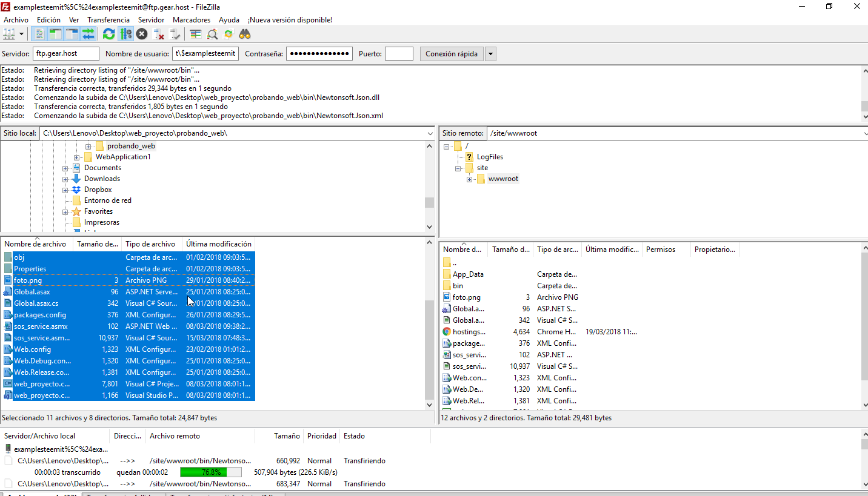The width and height of the screenshot is (868, 496).
Task: Sort local files by Nombre de archivo
Action: tap(37, 244)
